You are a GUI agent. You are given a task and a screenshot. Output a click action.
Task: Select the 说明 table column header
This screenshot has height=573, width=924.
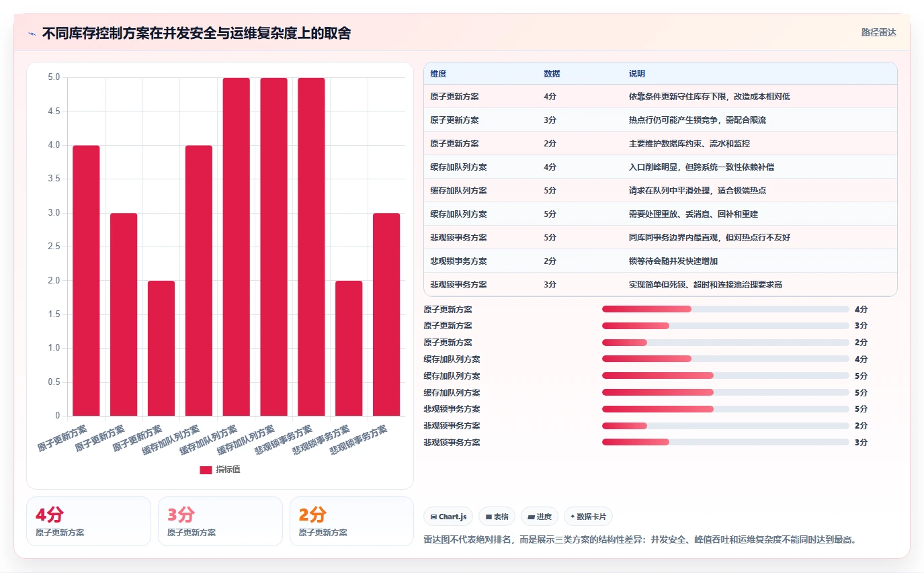pos(637,73)
